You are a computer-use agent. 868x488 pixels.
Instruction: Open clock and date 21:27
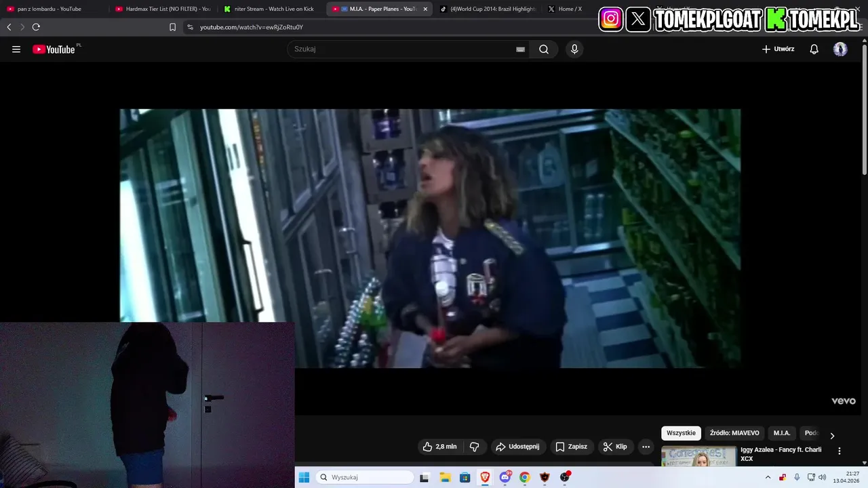pos(846,477)
